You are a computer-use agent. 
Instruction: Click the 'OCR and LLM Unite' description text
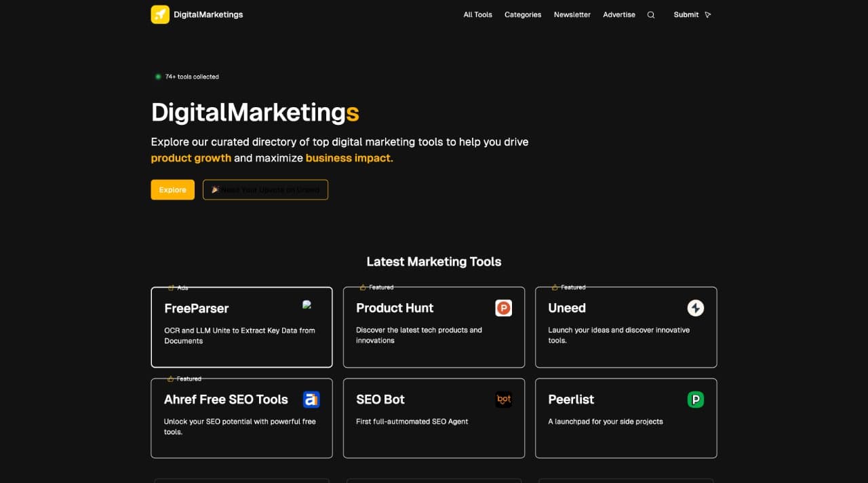pyautogui.click(x=239, y=336)
